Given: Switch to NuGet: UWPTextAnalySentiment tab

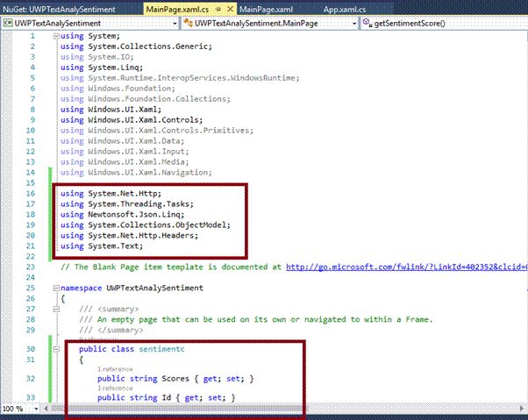Looking at the screenshot, I should [59, 9].
